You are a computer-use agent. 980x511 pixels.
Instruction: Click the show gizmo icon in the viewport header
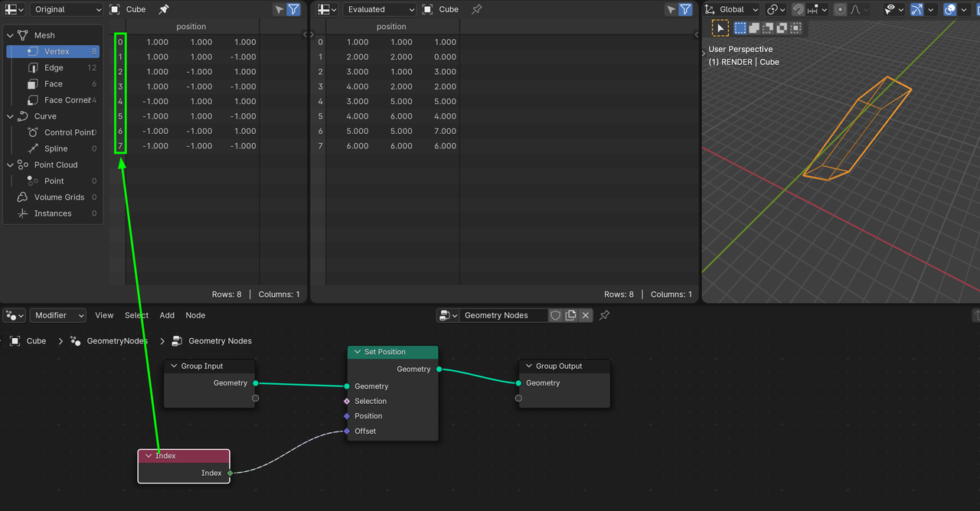916,9
